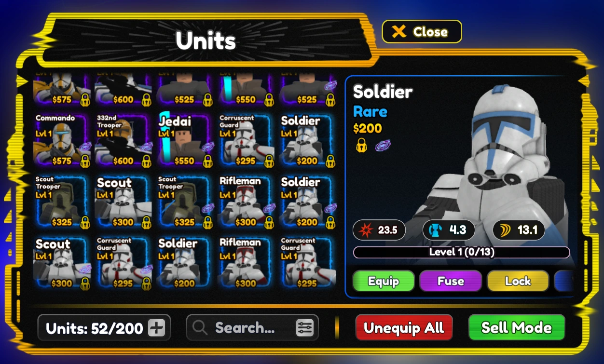Click the magnifying glass search icon
The width and height of the screenshot is (604, 364).
pos(200,328)
